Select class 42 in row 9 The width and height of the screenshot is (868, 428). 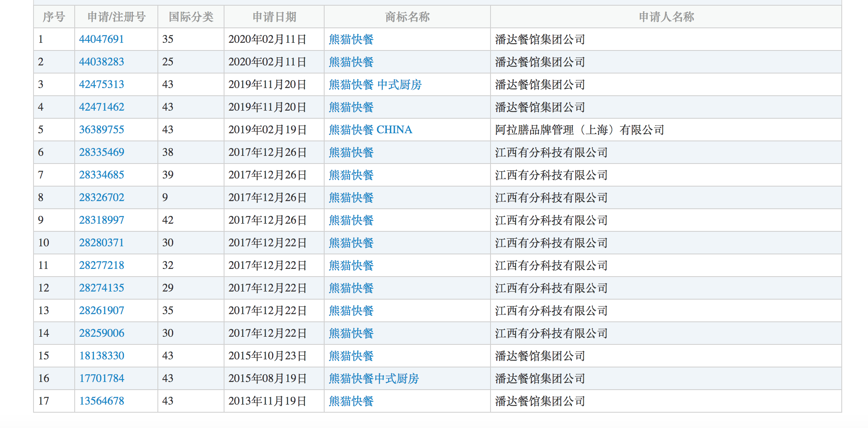tap(168, 220)
